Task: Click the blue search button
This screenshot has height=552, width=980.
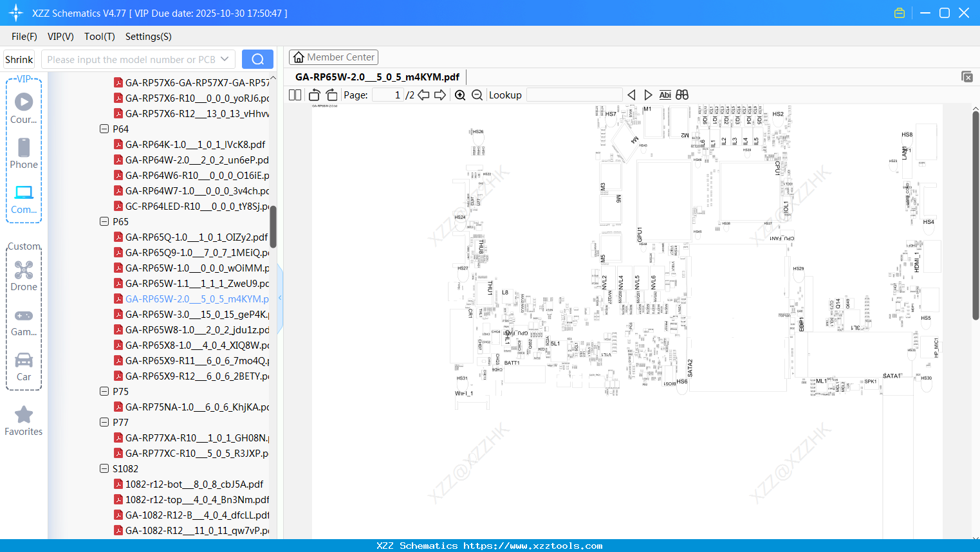Action: pyautogui.click(x=257, y=59)
